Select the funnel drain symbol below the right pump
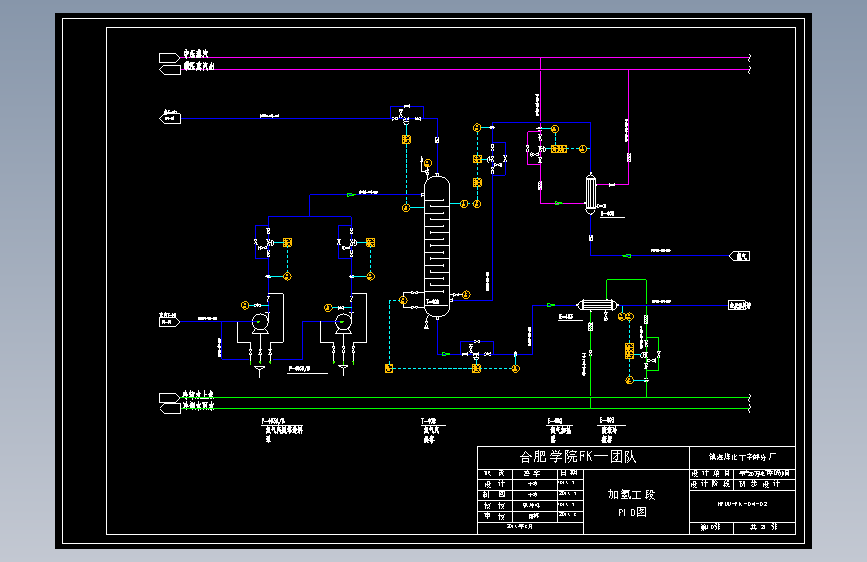867x562 pixels. click(343, 369)
